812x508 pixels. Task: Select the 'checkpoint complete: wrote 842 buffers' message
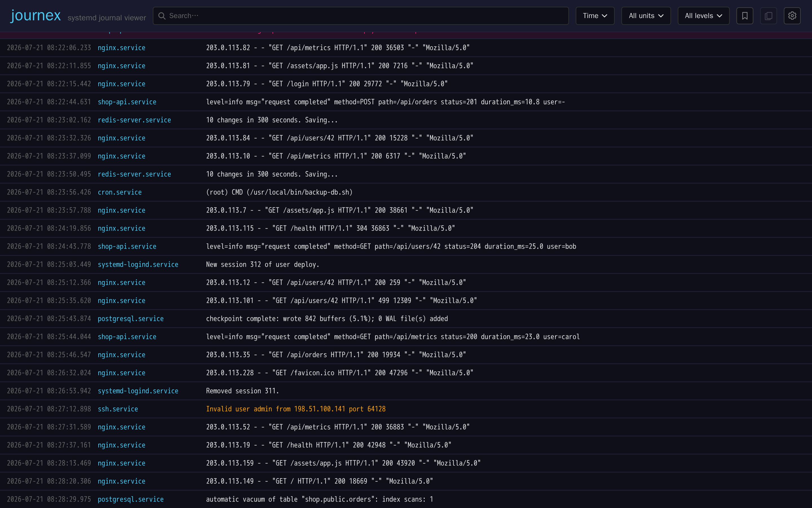pos(327,319)
